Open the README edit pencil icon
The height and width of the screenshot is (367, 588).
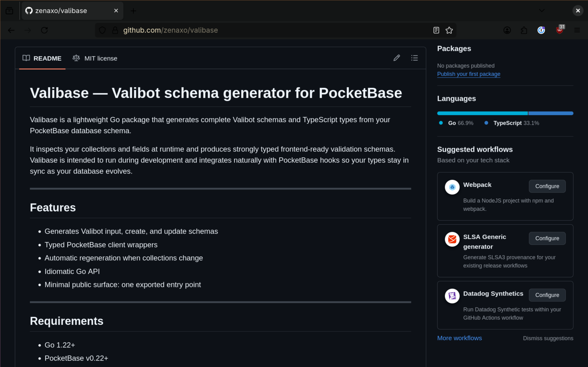point(397,58)
